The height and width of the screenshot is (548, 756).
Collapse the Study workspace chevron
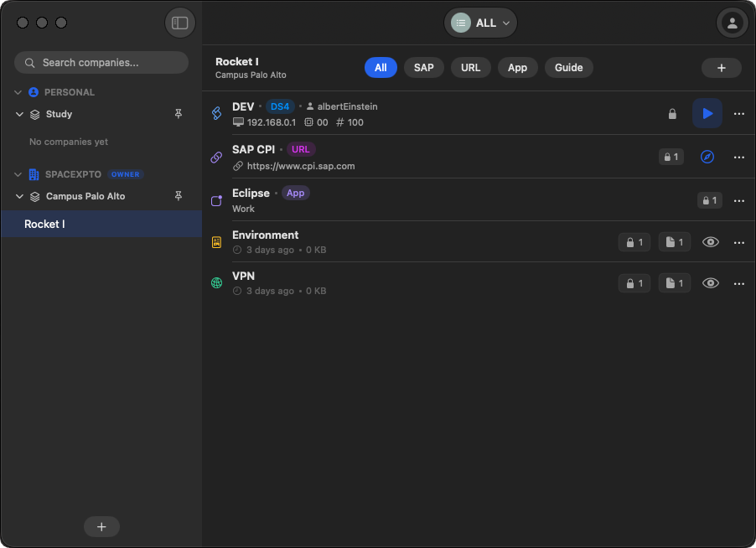[x=20, y=114]
